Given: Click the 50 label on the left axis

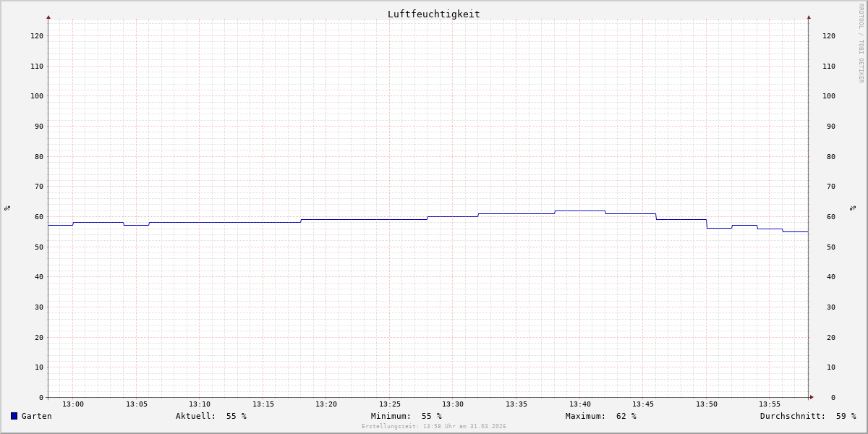Looking at the screenshot, I should pos(39,247).
